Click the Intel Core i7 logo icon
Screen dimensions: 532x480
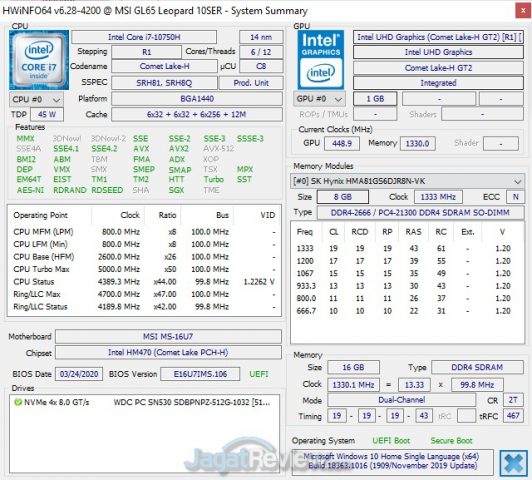click(39, 60)
